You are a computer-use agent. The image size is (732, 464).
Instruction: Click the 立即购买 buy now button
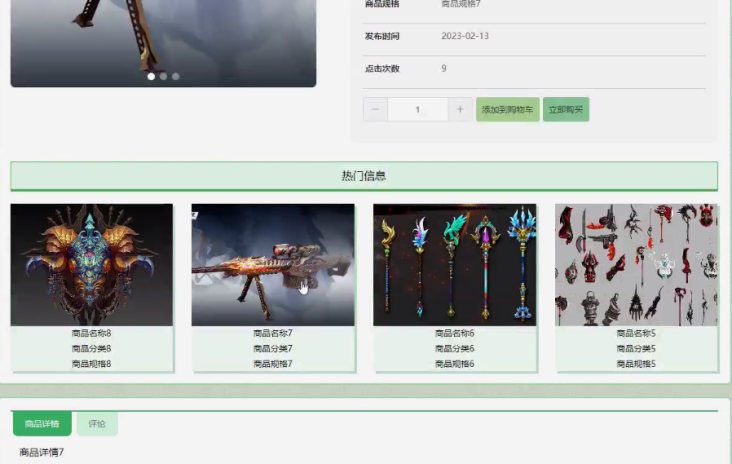(x=566, y=110)
